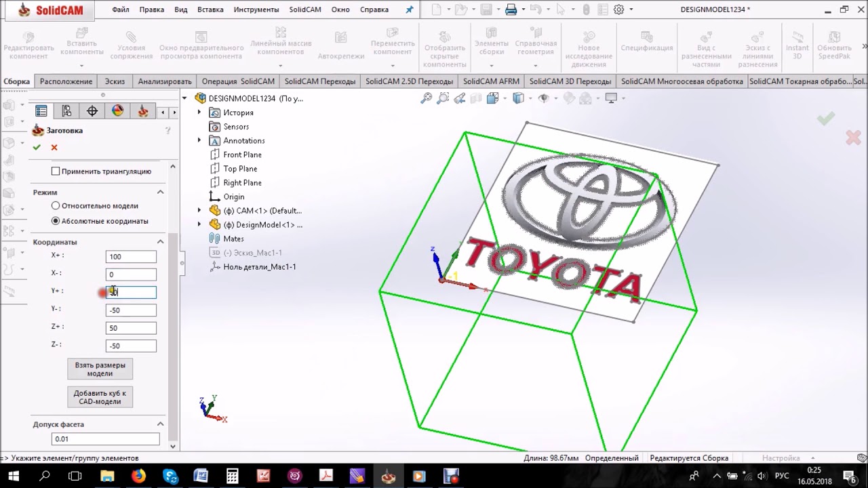
Task: Open the DisplayManager color ball tab
Action: point(118,111)
